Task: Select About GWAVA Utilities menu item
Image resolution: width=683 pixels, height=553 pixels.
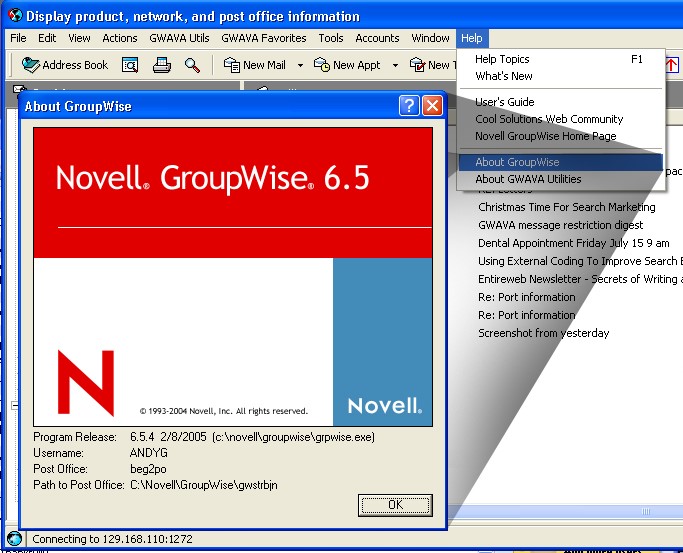Action: point(561,179)
